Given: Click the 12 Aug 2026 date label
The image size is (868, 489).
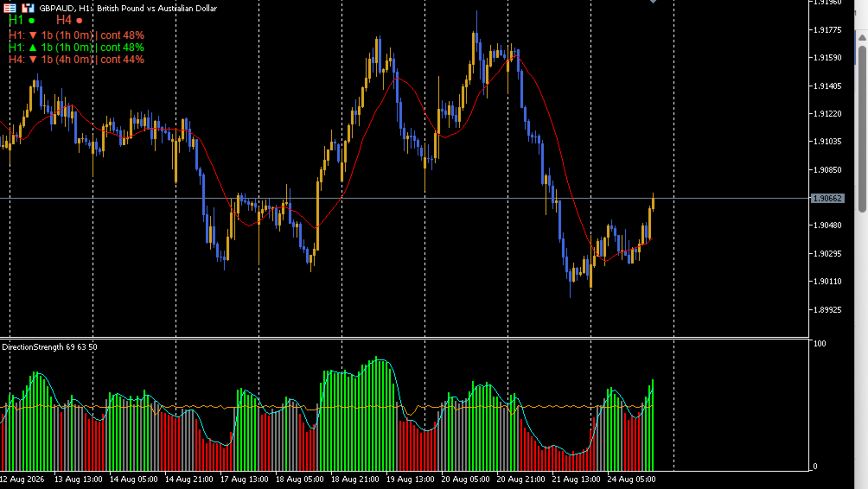Looking at the screenshot, I should (22, 479).
